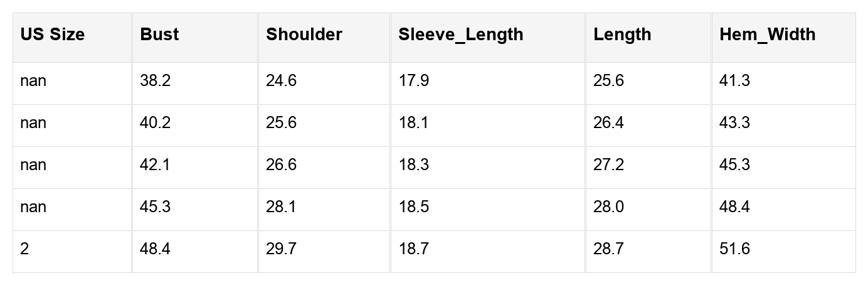Select the Shoulder cell 25.6

tap(282, 123)
